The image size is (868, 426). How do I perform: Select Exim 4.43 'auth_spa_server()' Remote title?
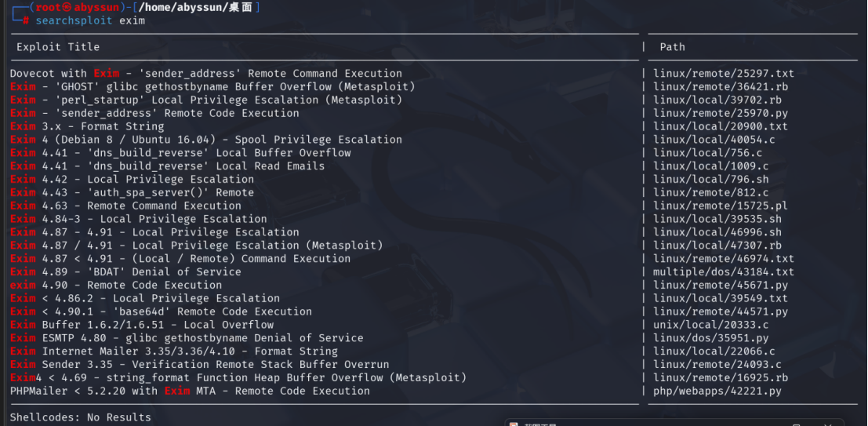(132, 193)
